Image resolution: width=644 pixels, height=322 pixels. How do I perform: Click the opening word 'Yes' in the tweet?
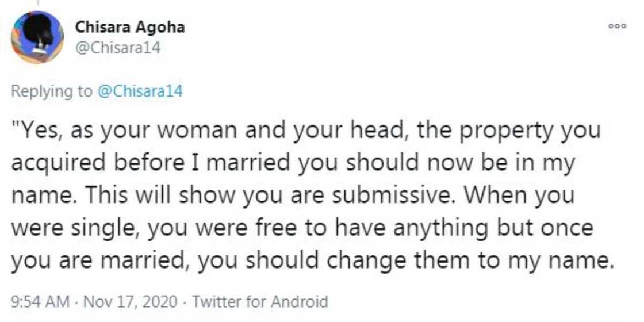click(41, 131)
